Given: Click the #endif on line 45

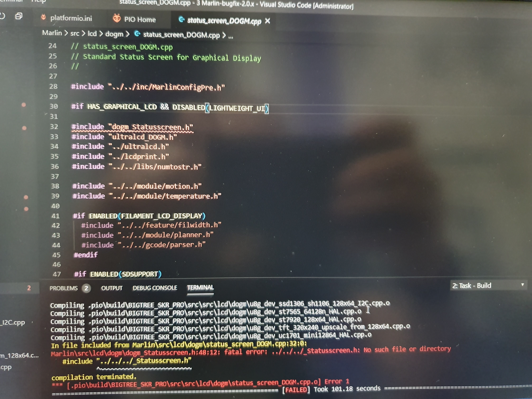Looking at the screenshot, I should pos(86,255).
